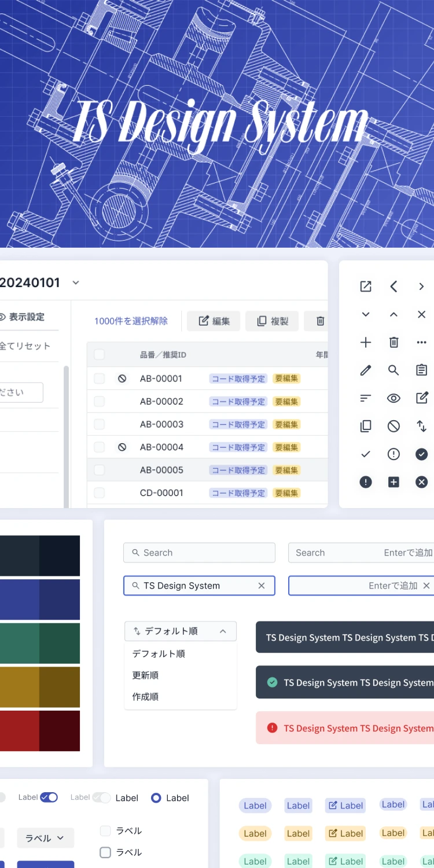
Task: Tick the select-all checkbox in table header
Action: (100, 355)
